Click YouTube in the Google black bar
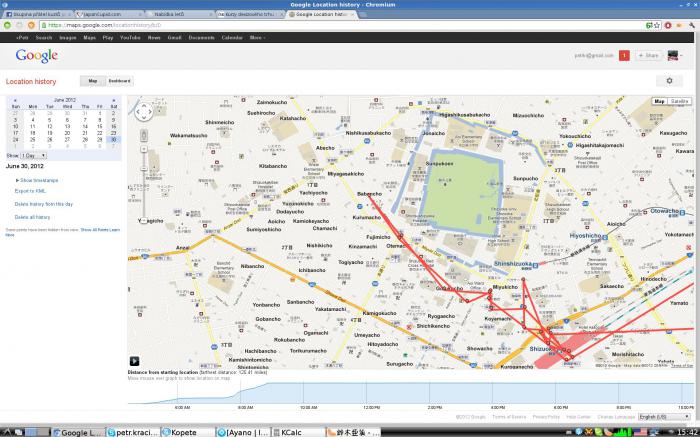 click(130, 37)
